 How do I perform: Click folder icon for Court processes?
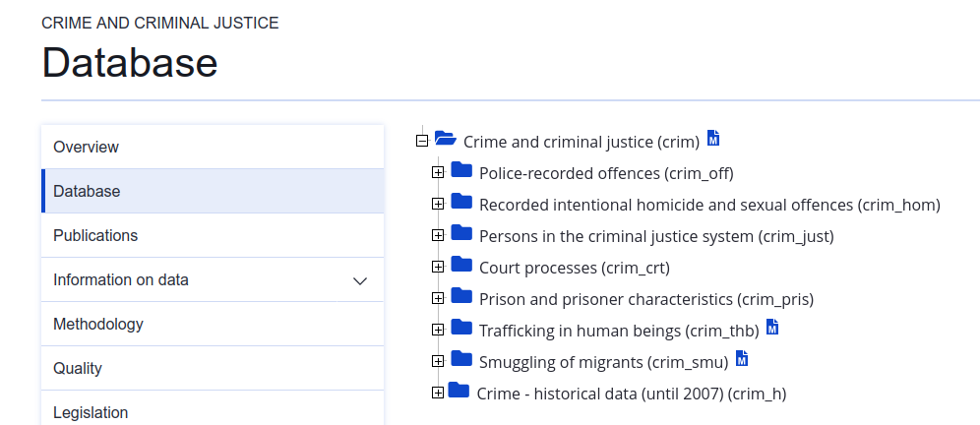pyautogui.click(x=461, y=264)
